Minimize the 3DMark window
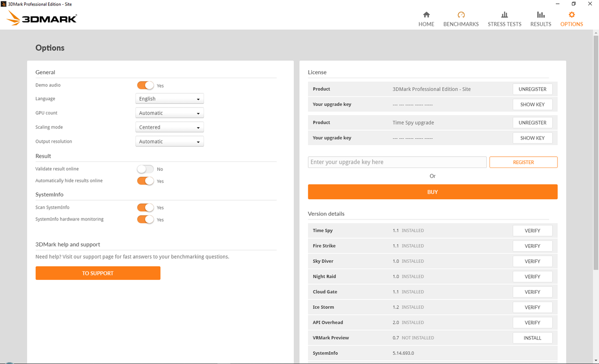Screen dimensions: 599x364 click(x=557, y=4)
